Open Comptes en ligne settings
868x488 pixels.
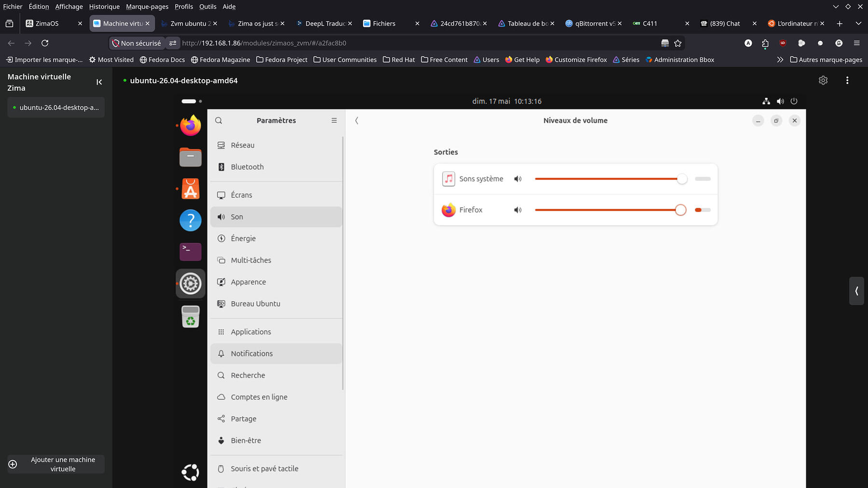pos(276,397)
